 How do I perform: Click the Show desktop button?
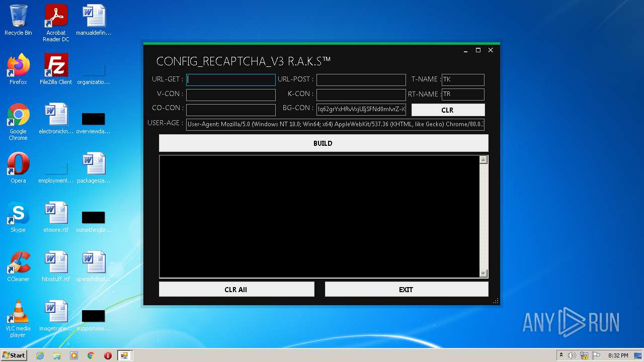click(638, 355)
